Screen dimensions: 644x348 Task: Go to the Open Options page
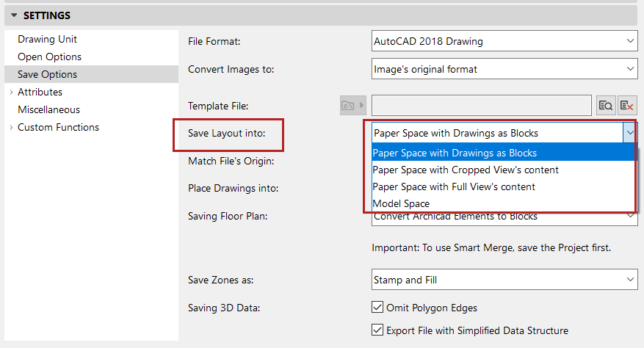tap(49, 57)
